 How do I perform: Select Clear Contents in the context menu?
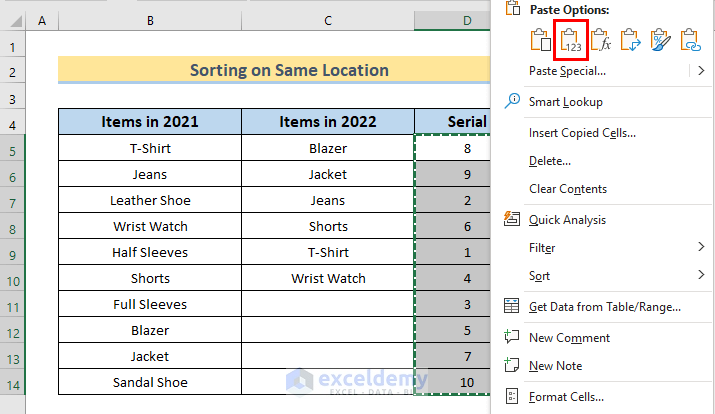567,189
